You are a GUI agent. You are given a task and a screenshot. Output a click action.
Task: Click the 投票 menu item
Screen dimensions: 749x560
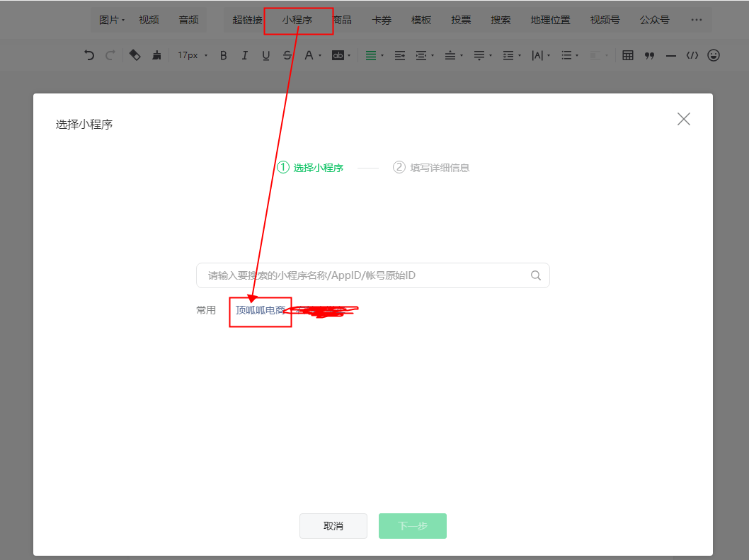pyautogui.click(x=461, y=20)
